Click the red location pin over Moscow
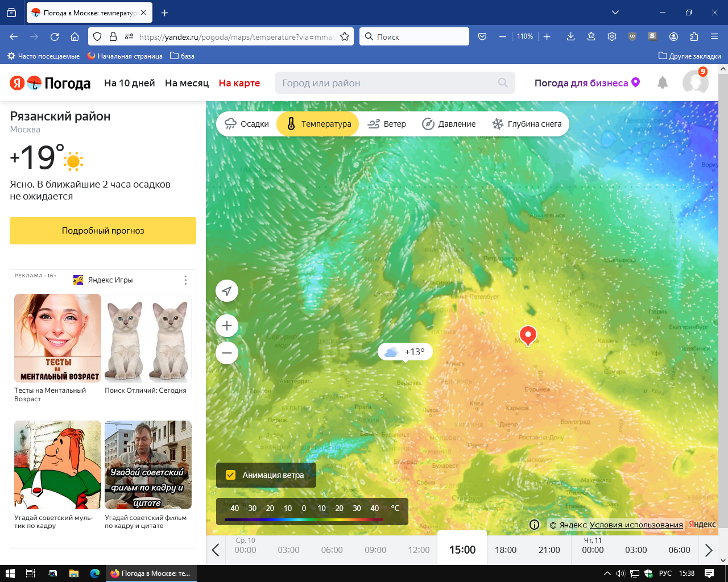Image resolution: width=728 pixels, height=582 pixels. click(x=527, y=335)
